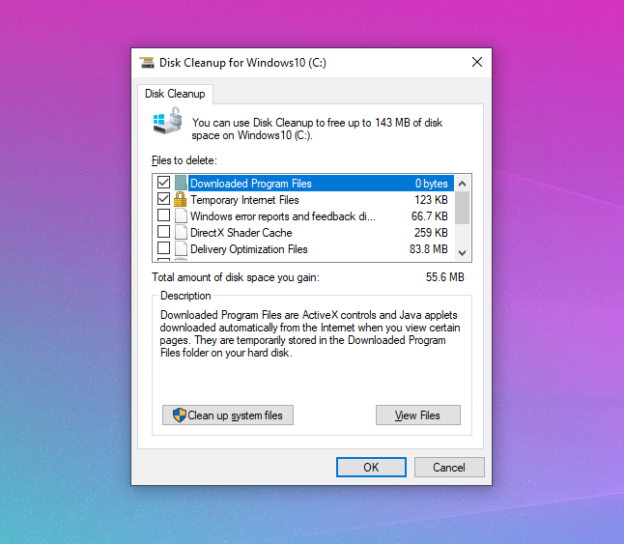Click the DirectX Shader Cache file icon
624x544 pixels.
click(x=181, y=233)
